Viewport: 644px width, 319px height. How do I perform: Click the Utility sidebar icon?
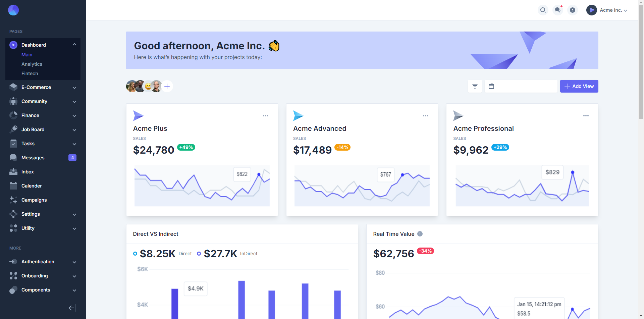point(13,228)
